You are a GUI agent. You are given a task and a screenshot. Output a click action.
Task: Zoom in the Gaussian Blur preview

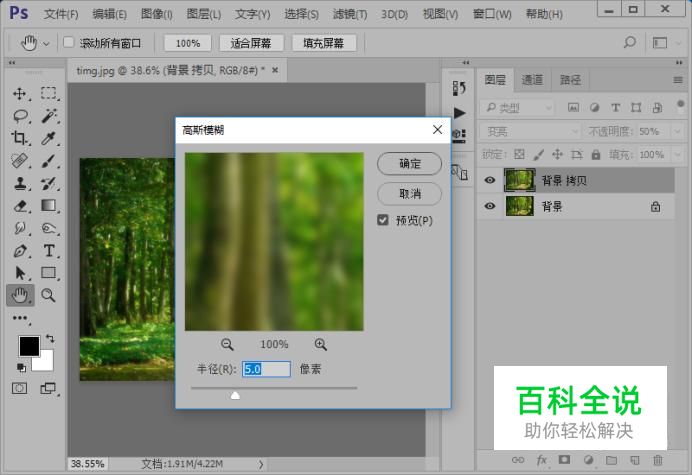pos(320,344)
